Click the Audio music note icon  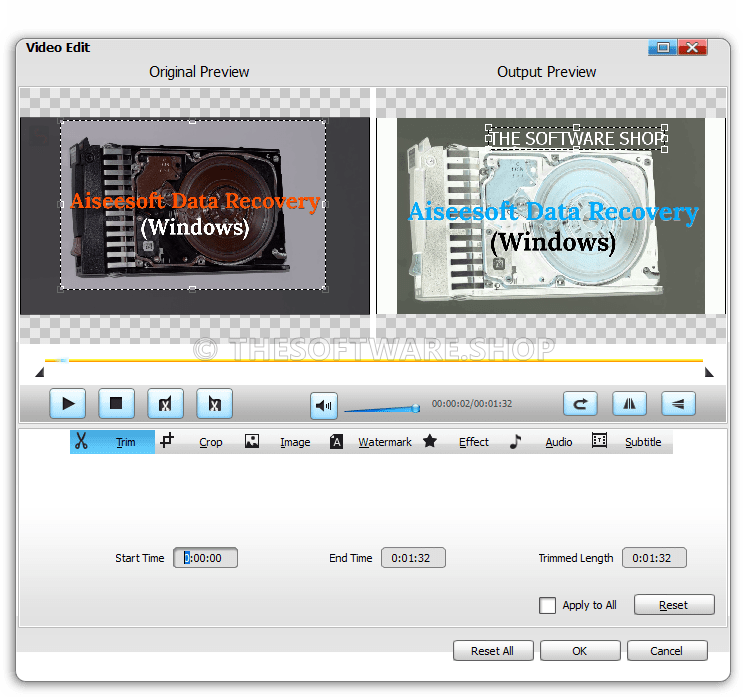(x=515, y=442)
